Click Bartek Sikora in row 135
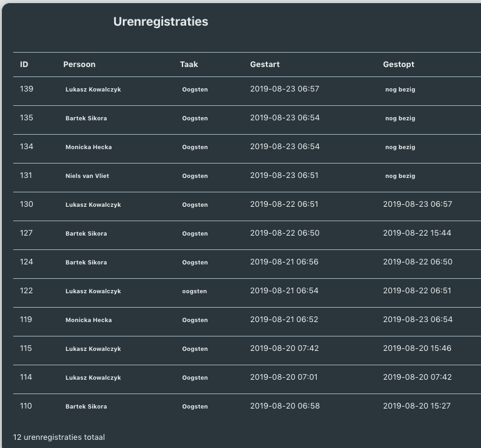Image resolution: width=481 pixels, height=448 pixels. point(86,118)
